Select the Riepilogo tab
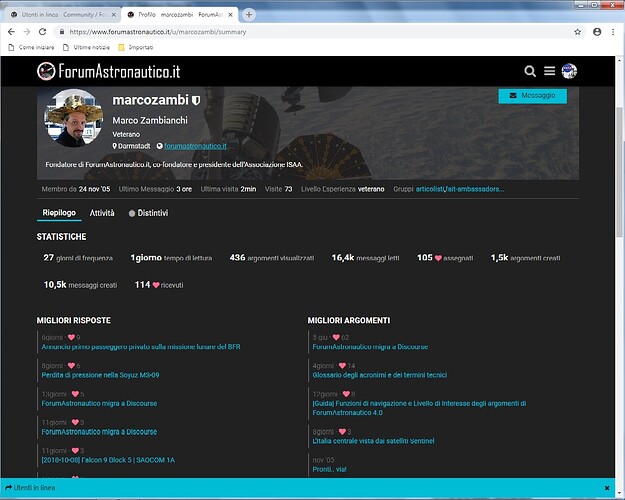This screenshot has height=500, width=625. click(59, 213)
